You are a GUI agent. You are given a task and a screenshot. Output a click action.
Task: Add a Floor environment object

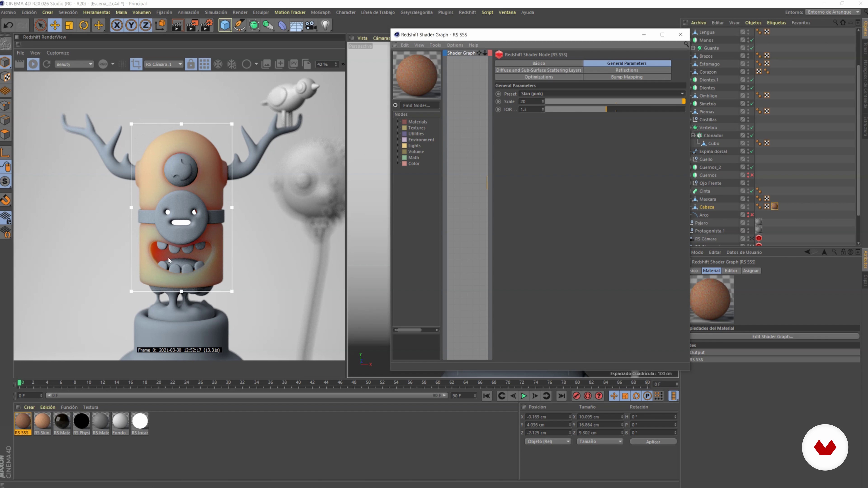[x=297, y=25]
